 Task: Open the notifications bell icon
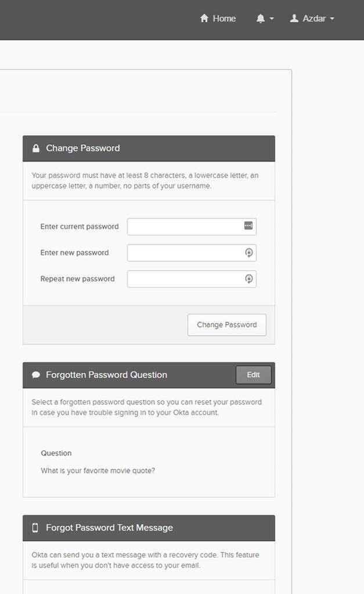[x=260, y=19]
